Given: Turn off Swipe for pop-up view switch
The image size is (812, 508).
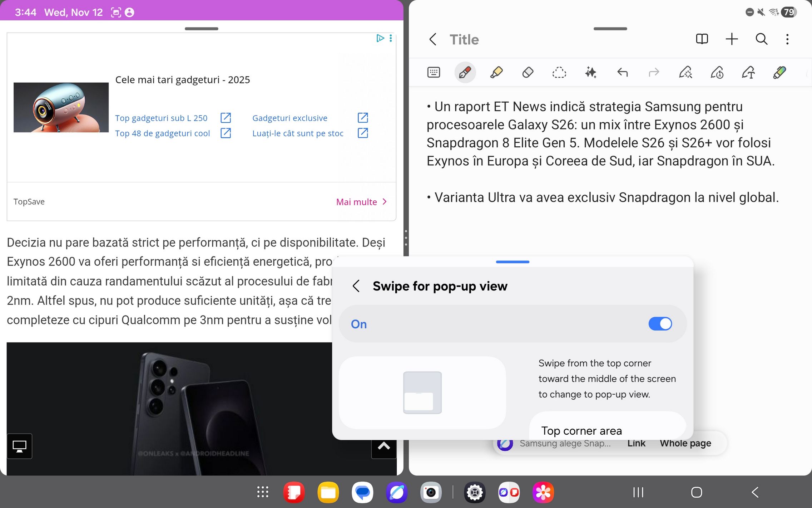Looking at the screenshot, I should [660, 324].
